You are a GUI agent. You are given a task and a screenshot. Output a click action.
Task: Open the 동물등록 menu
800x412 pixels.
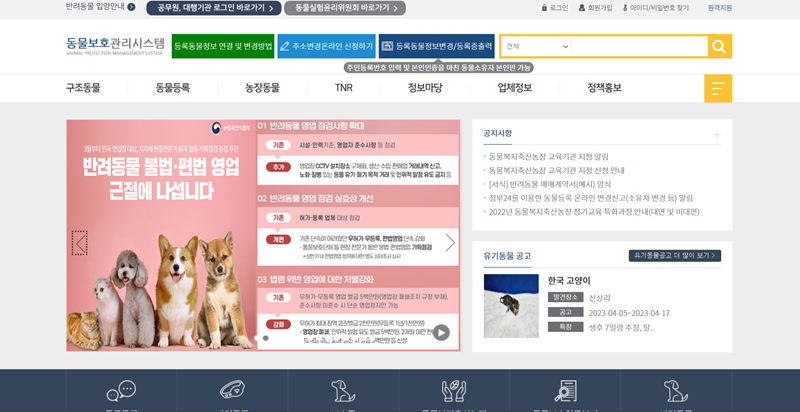173,88
